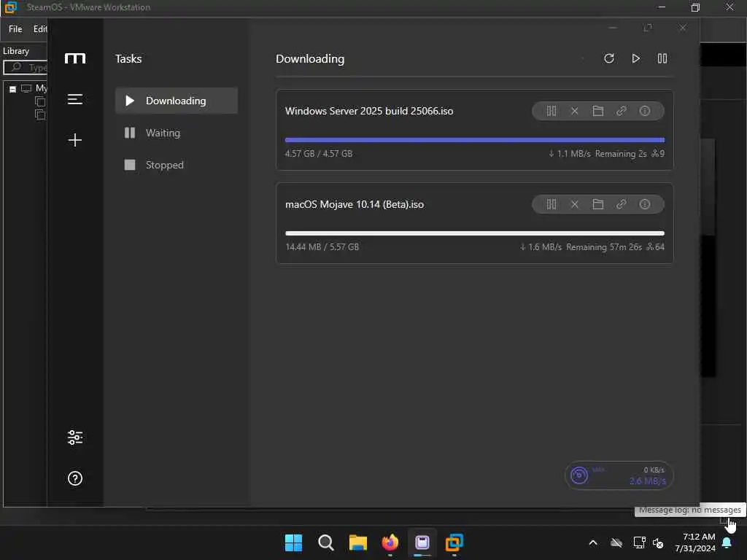Show Windows Server 2025 file in folder
The width and height of the screenshot is (747, 560).
point(598,111)
